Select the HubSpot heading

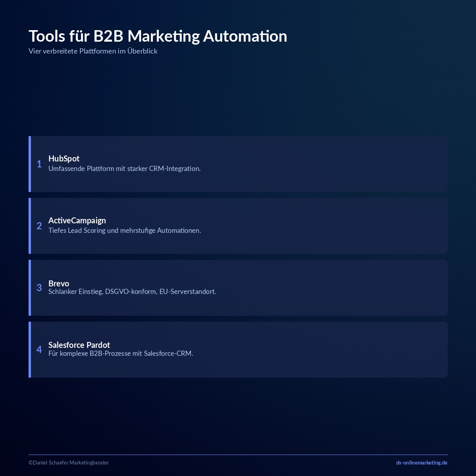click(x=64, y=159)
